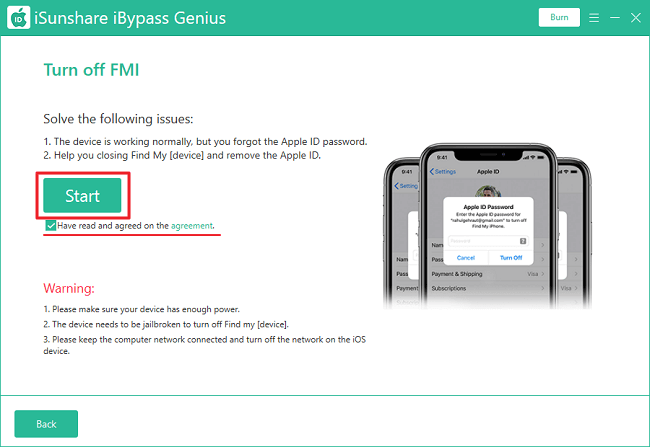650x447 pixels.
Task: Minimize the iBypass Genius window
Action: pyautogui.click(x=615, y=18)
